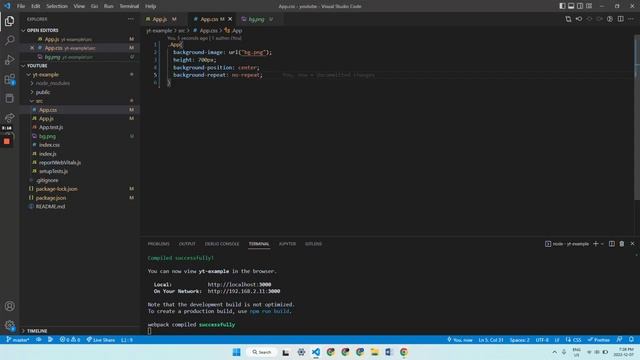Open the Explorer view in activity bar
This screenshot has height=360, width=640.
pos(9,21)
